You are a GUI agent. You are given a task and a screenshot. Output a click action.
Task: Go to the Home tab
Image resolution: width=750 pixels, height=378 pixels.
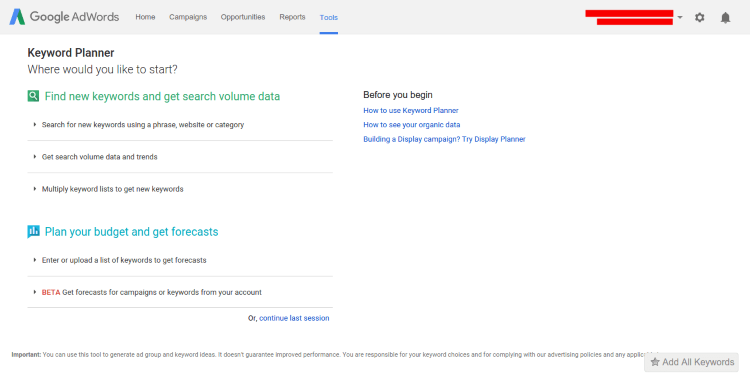click(x=145, y=17)
